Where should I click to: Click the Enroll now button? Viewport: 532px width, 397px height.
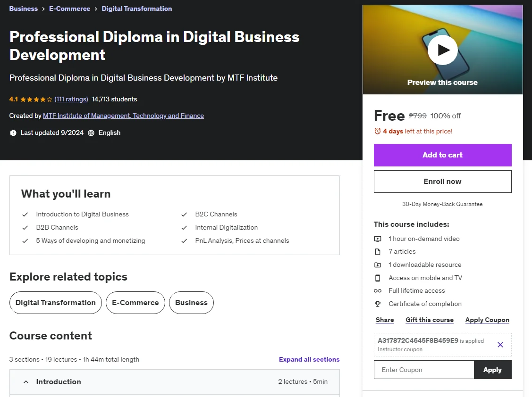pos(442,182)
